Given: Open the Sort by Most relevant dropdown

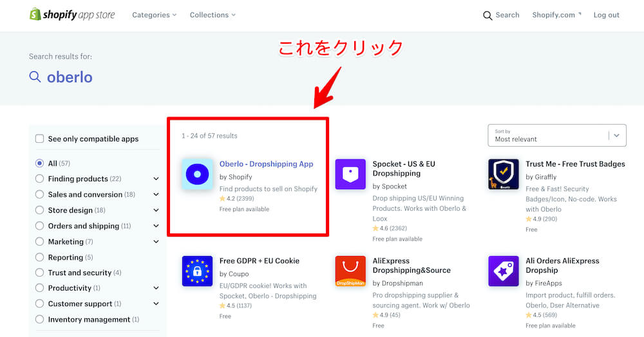Looking at the screenshot, I should tap(557, 135).
